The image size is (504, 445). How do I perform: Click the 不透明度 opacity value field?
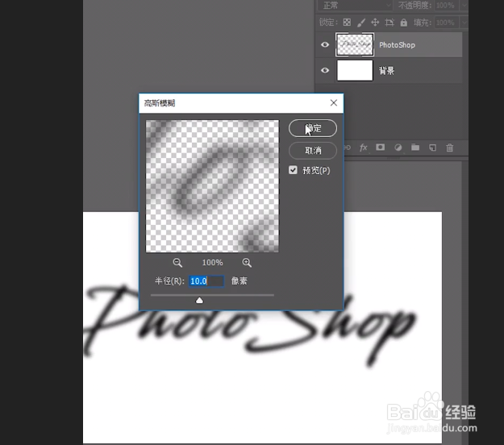[x=445, y=6]
